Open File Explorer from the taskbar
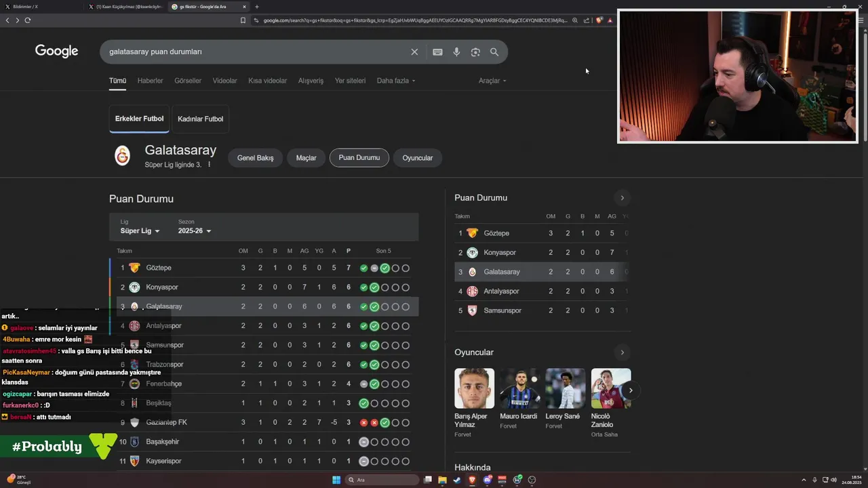 [442, 480]
